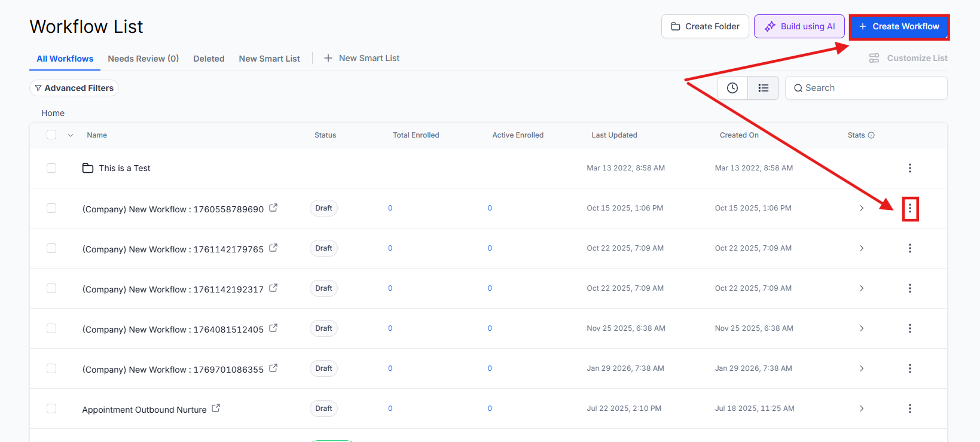Screen dimensions: 980x442
Task: Click the recent history clock icon
Action: point(732,88)
